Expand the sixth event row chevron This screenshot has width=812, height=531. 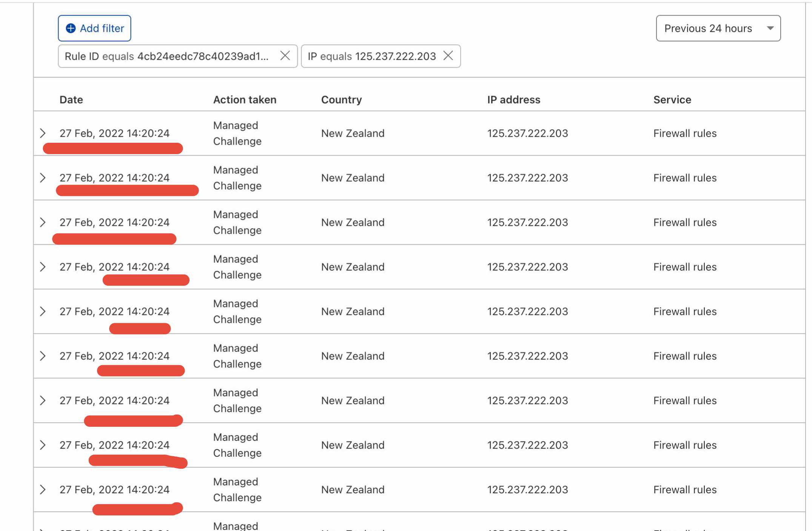43,356
